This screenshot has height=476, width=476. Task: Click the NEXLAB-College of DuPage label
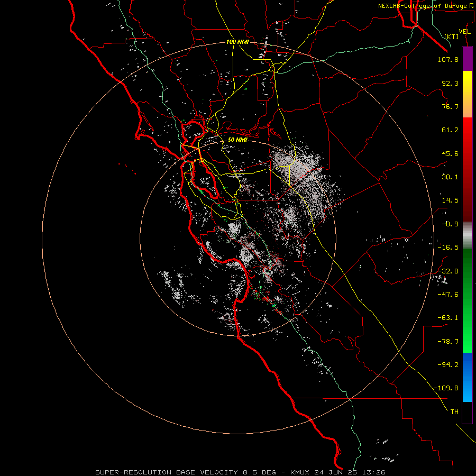426,6
